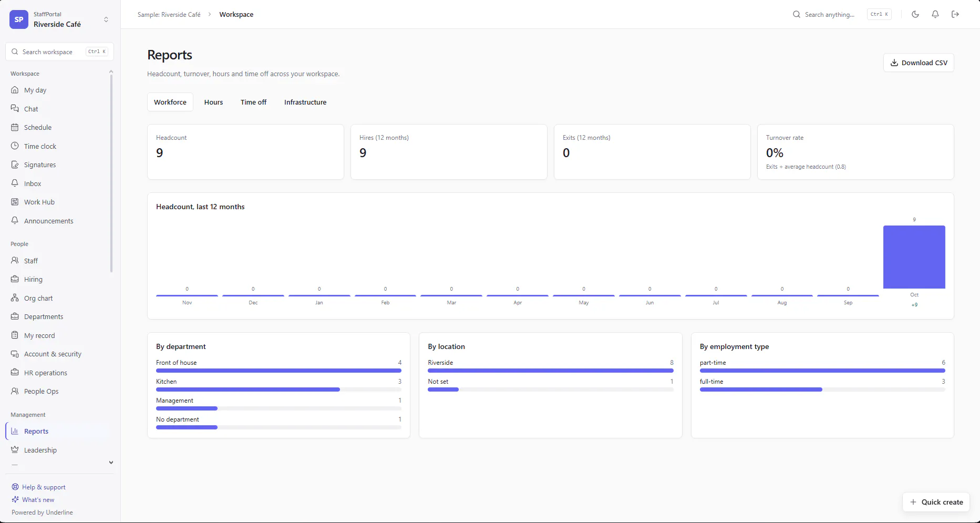This screenshot has width=980, height=523.
Task: Open Signatures page icon
Action: point(15,165)
